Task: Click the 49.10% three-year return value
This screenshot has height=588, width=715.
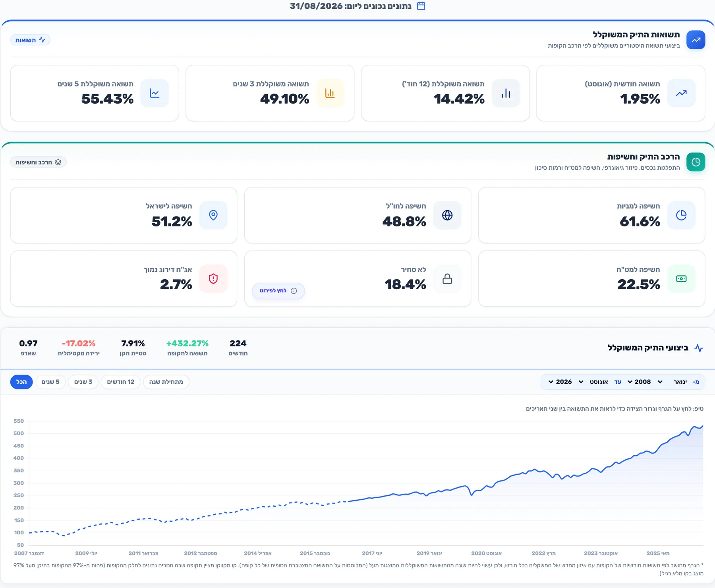Action: pos(284,99)
